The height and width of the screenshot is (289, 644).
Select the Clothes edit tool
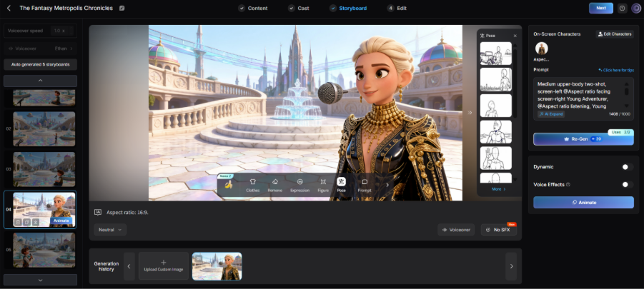point(252,185)
